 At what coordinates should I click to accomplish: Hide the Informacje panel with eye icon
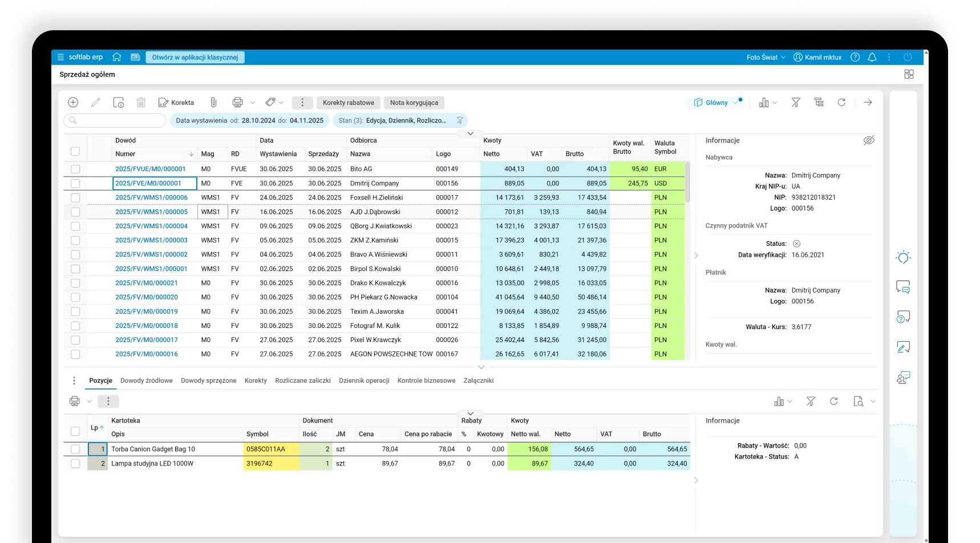(x=869, y=140)
